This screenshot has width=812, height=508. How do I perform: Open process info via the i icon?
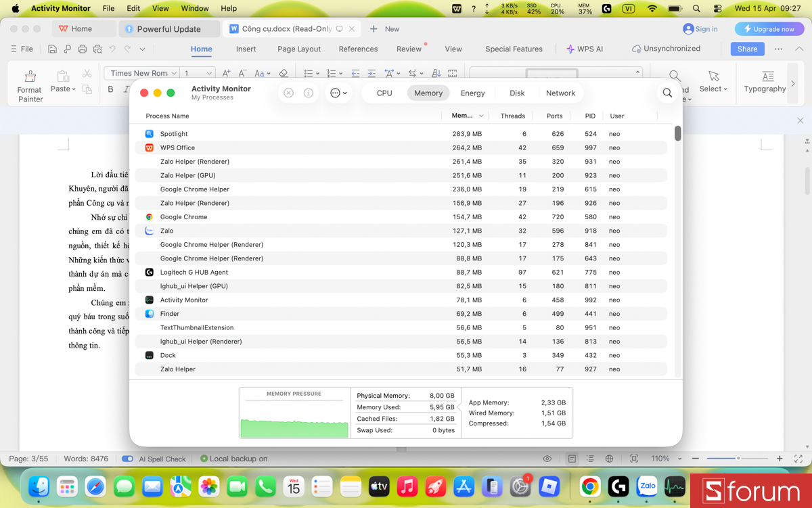[x=309, y=93]
